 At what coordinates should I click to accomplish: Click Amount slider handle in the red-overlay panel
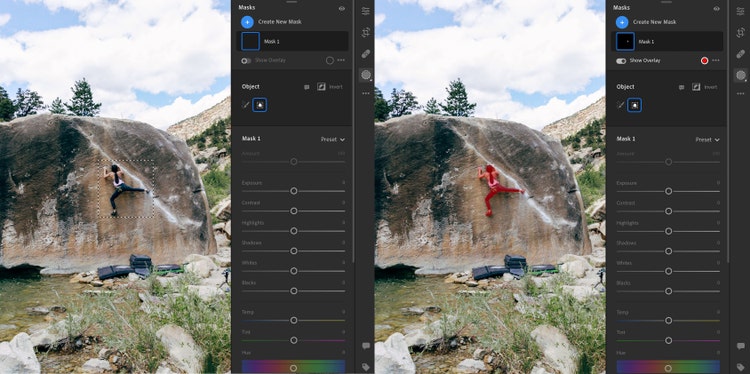[x=669, y=162]
